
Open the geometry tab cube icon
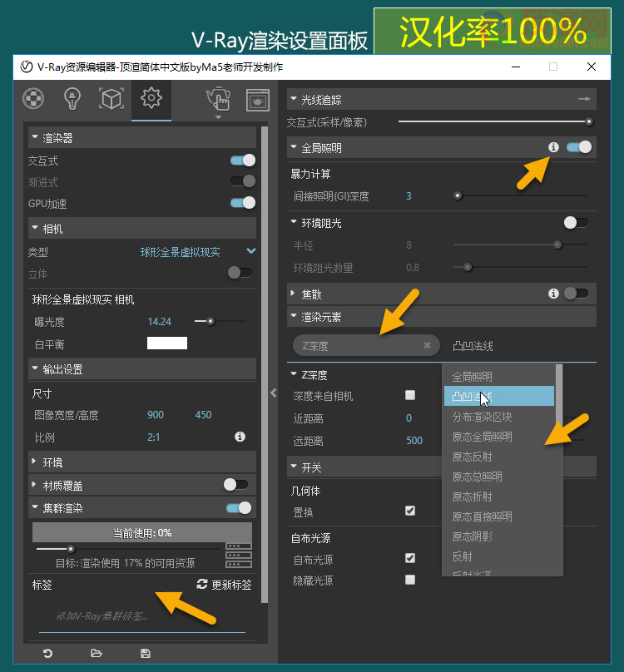click(x=111, y=99)
